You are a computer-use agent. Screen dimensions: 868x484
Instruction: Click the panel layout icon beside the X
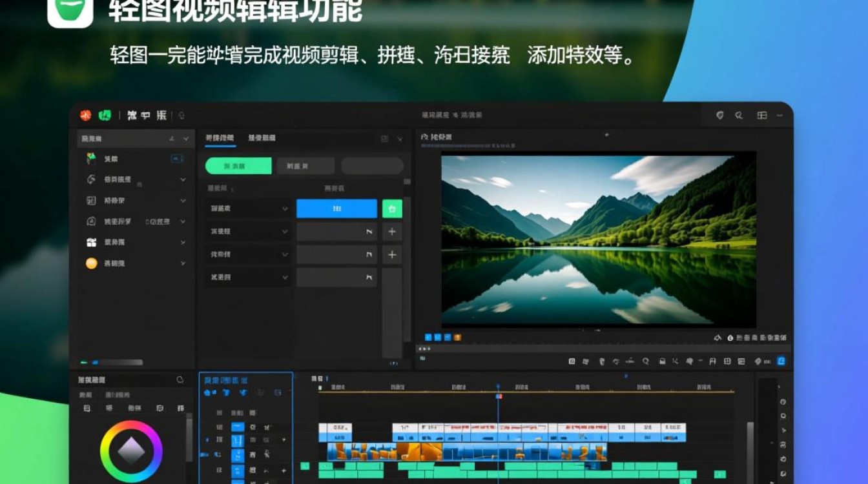click(x=384, y=139)
